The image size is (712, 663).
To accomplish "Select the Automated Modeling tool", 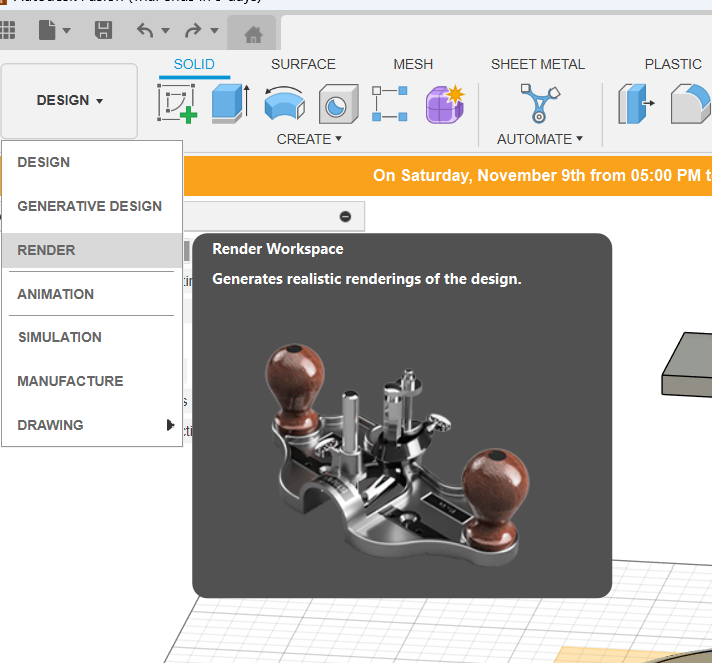I will 540,104.
